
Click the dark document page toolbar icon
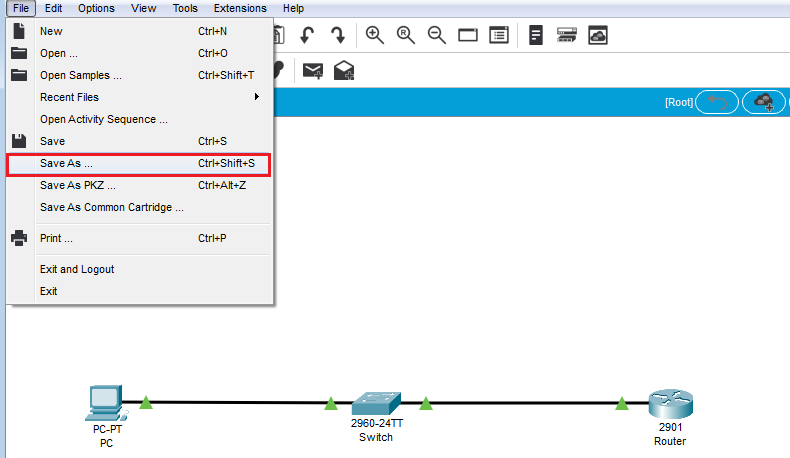pos(536,35)
